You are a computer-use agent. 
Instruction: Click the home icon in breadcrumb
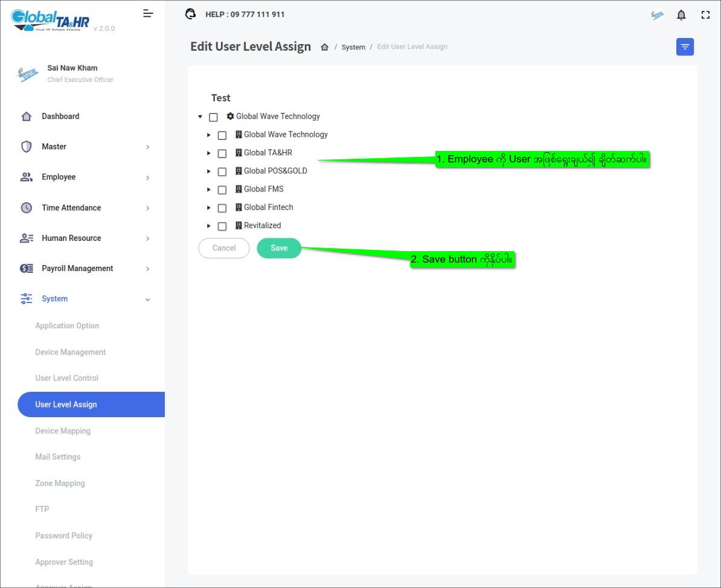click(x=324, y=47)
